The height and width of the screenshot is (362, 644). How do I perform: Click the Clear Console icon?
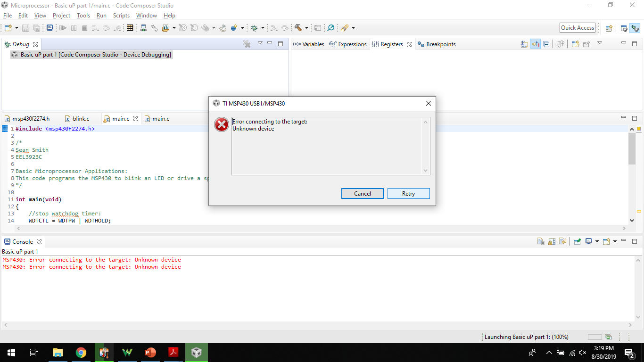tap(541, 241)
